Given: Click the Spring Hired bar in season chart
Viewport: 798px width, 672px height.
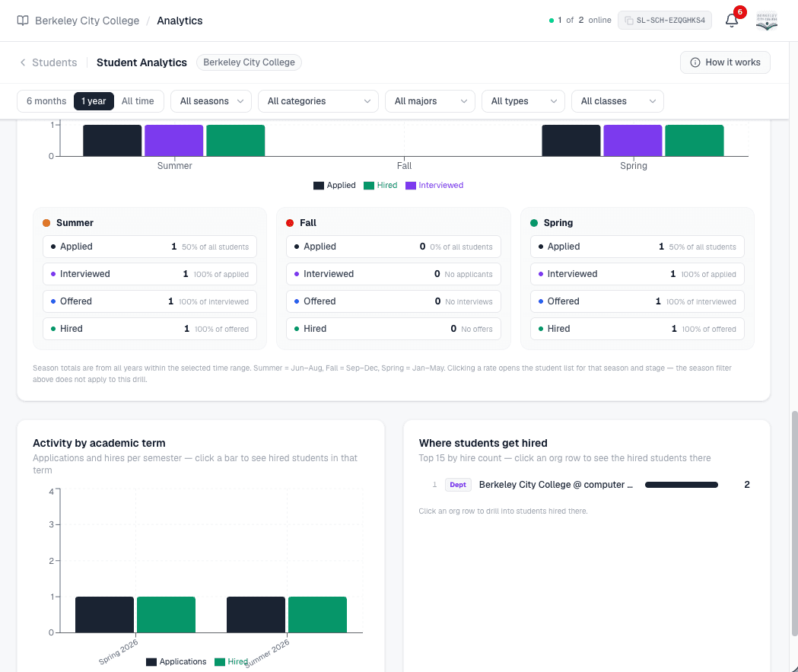Looking at the screenshot, I should click(x=695, y=141).
